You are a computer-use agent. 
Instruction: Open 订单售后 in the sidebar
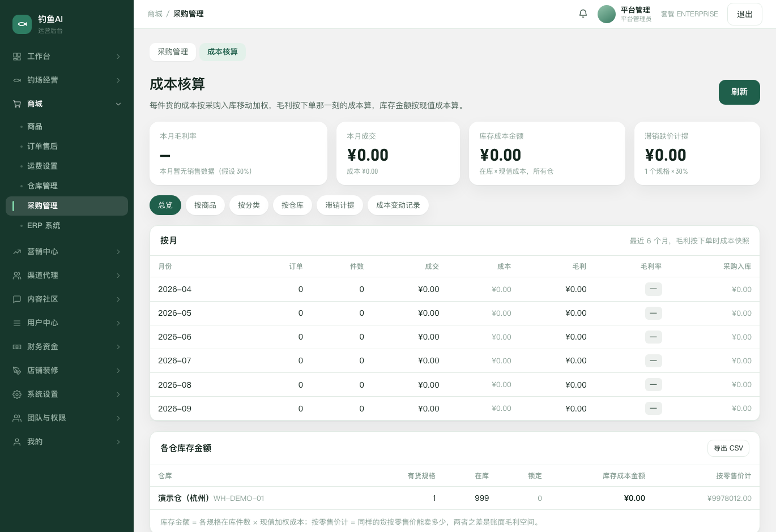click(x=67, y=147)
